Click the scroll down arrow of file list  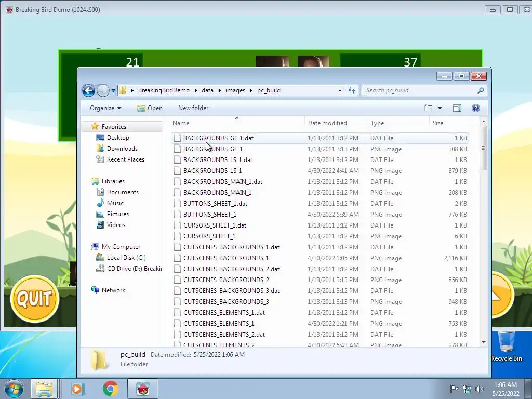(x=484, y=342)
